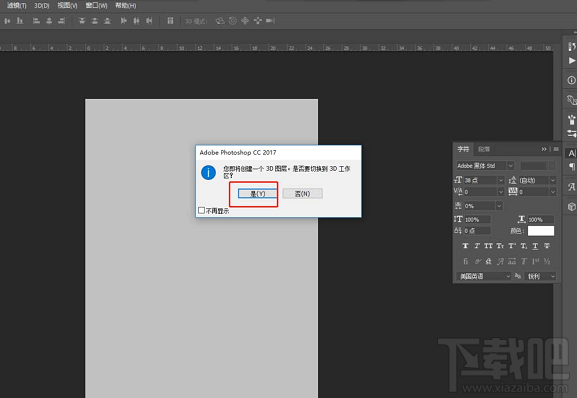
Task: Toggle strikethrough text style
Action: (547, 246)
